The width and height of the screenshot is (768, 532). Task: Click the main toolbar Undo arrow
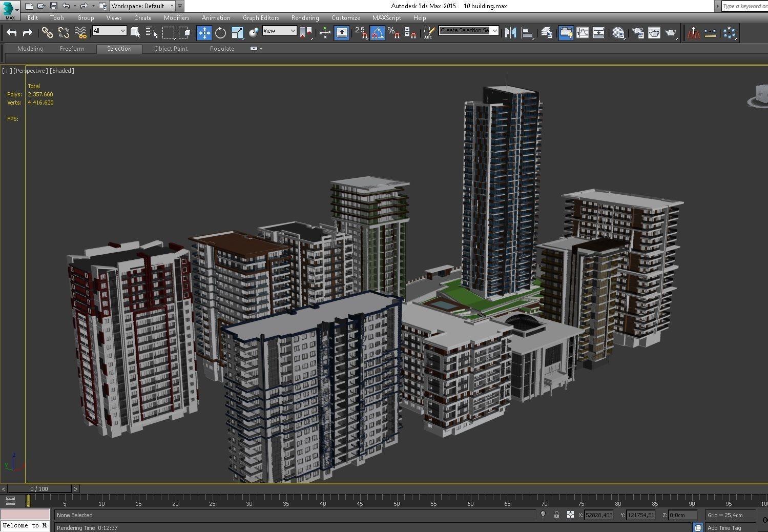coord(11,33)
